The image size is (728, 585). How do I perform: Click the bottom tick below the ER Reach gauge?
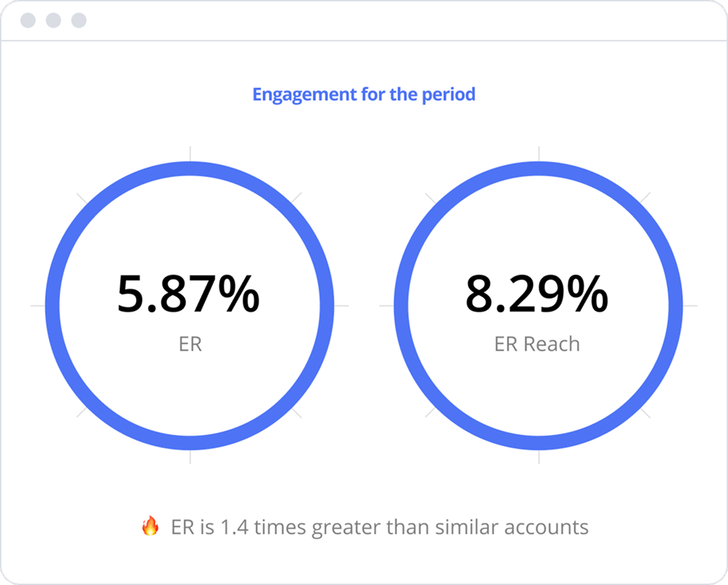[539, 458]
